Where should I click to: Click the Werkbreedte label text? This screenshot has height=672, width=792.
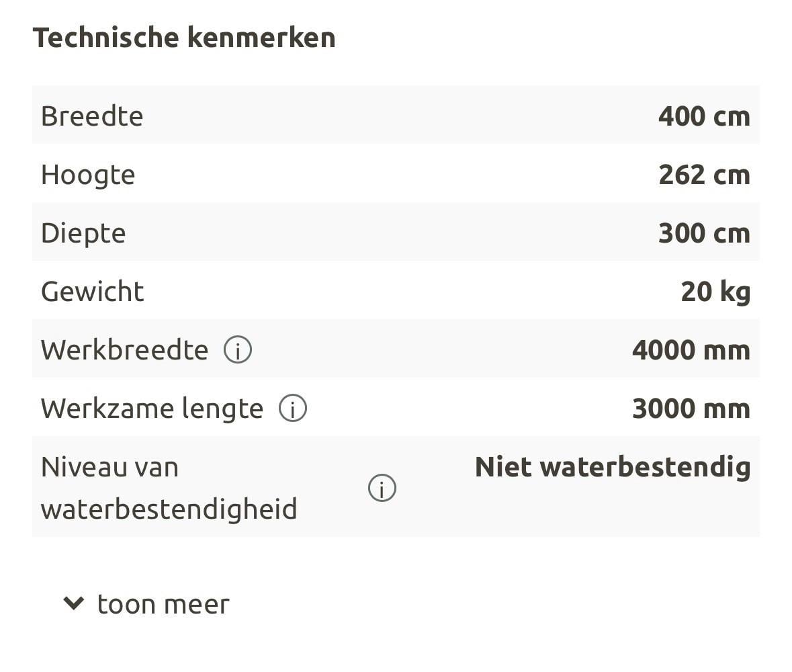point(124,350)
